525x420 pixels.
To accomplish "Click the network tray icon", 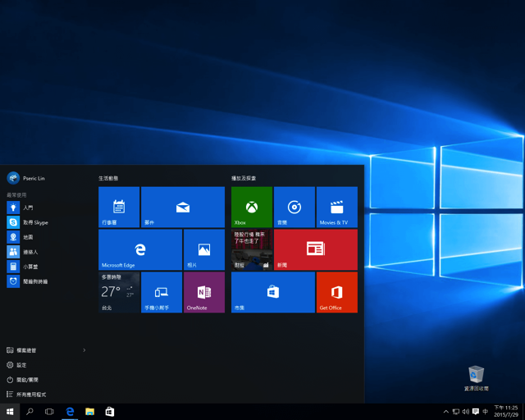I will [x=456, y=412].
